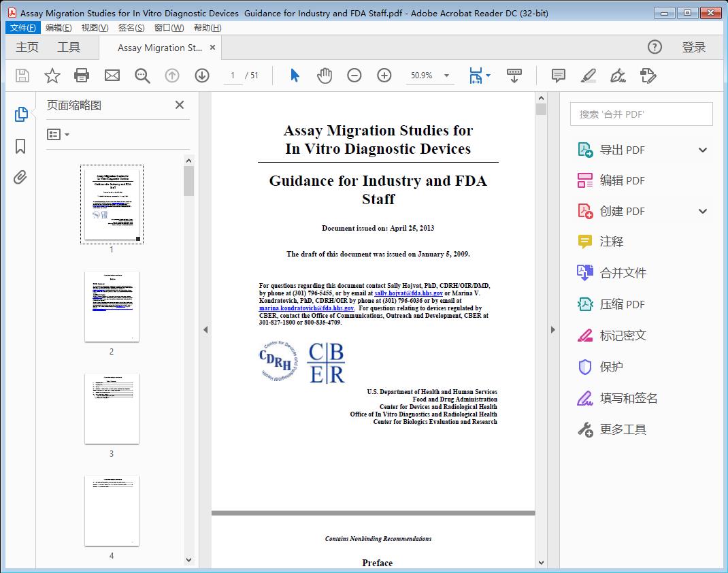Open the 签名(S) menu

coord(131,28)
